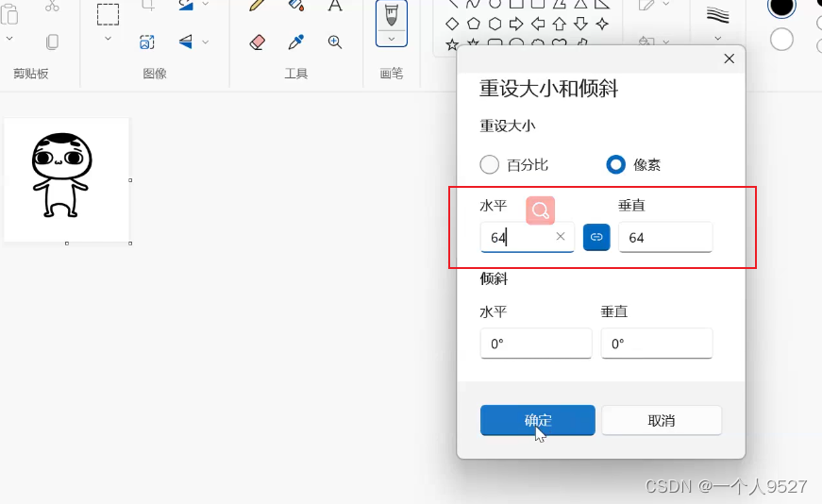Click the Rotate image icon
The width and height of the screenshot is (822, 504).
tap(186, 6)
